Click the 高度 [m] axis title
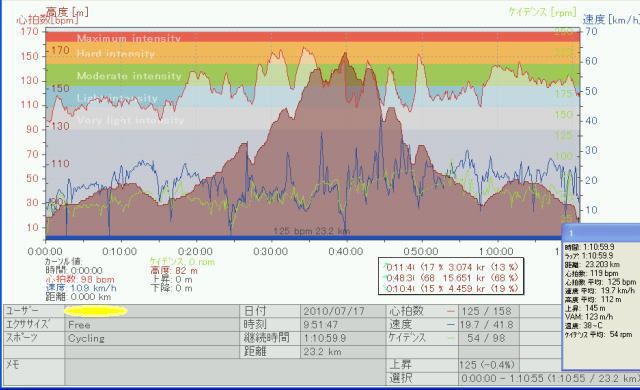This screenshot has height=390, width=640. tap(67, 12)
